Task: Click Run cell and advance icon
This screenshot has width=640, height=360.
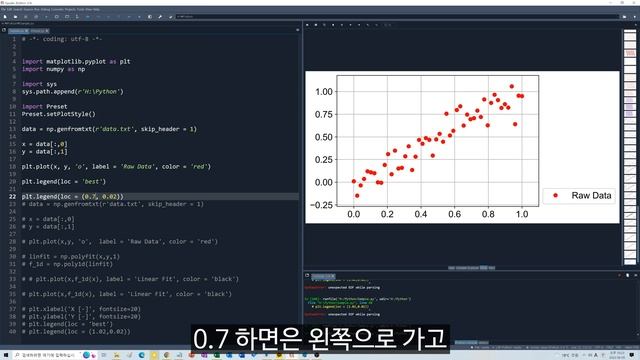Action: click(x=67, y=17)
